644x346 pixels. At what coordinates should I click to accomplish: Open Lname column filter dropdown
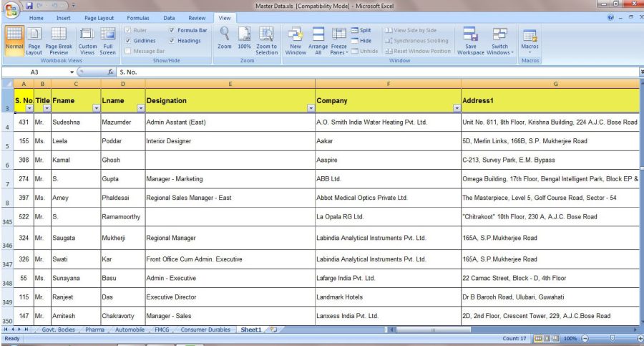141,108
